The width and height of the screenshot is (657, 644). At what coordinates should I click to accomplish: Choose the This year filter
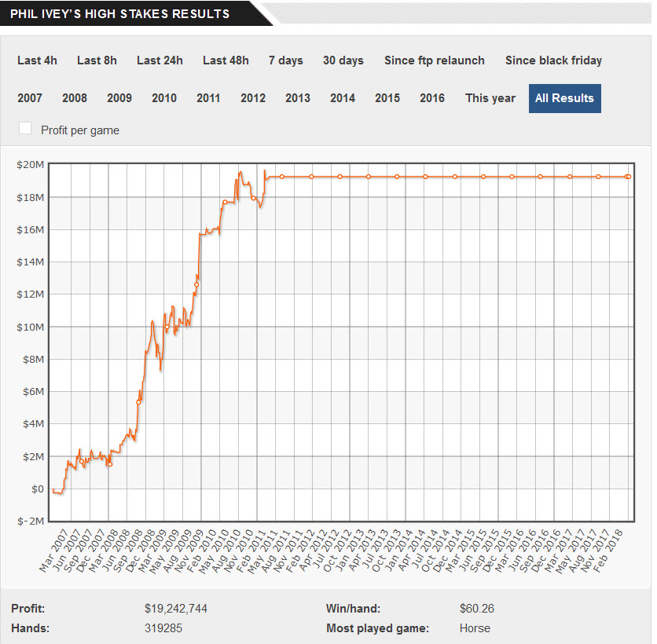click(x=490, y=98)
